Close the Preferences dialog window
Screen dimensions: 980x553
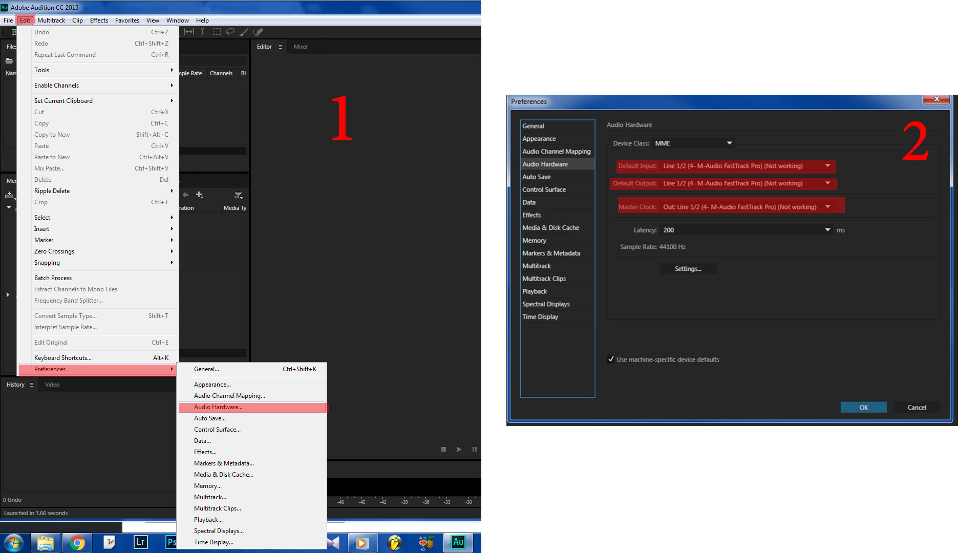[936, 99]
